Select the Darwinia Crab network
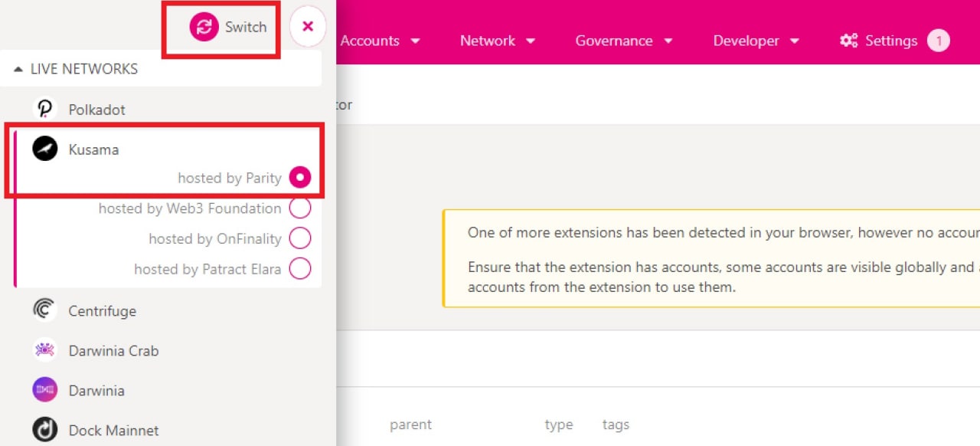The width and height of the screenshot is (980, 446). (113, 351)
